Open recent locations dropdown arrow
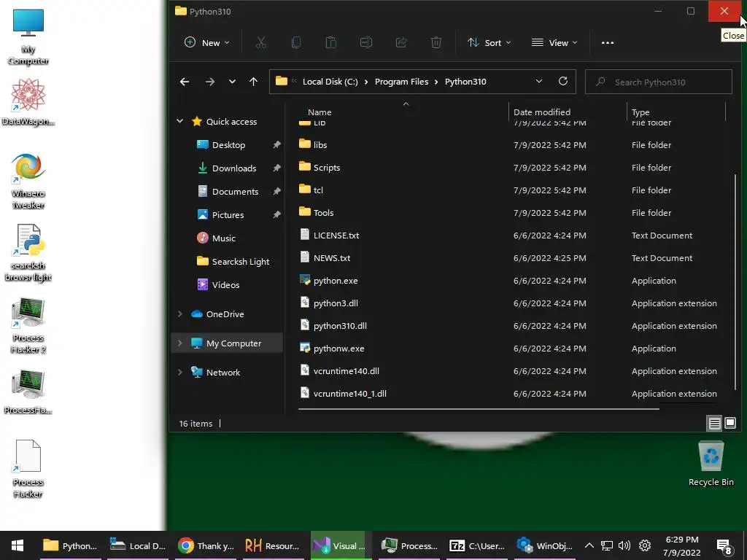This screenshot has width=747, height=560. click(x=232, y=82)
